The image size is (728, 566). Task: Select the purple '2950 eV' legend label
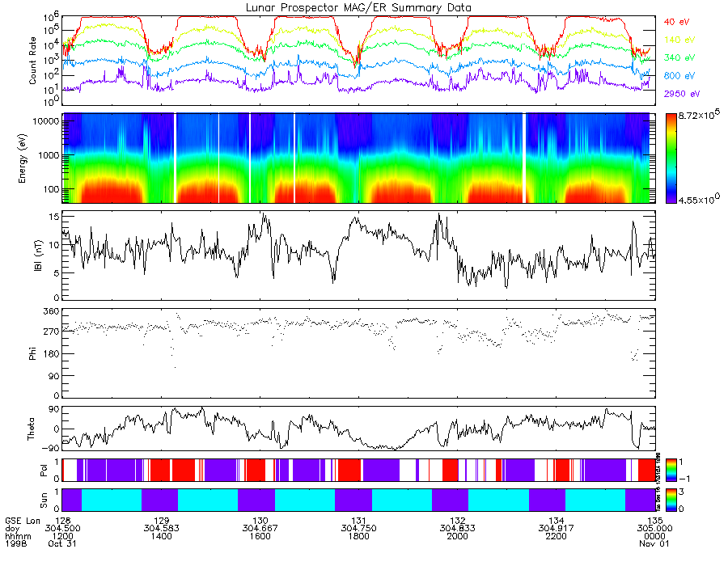point(682,94)
